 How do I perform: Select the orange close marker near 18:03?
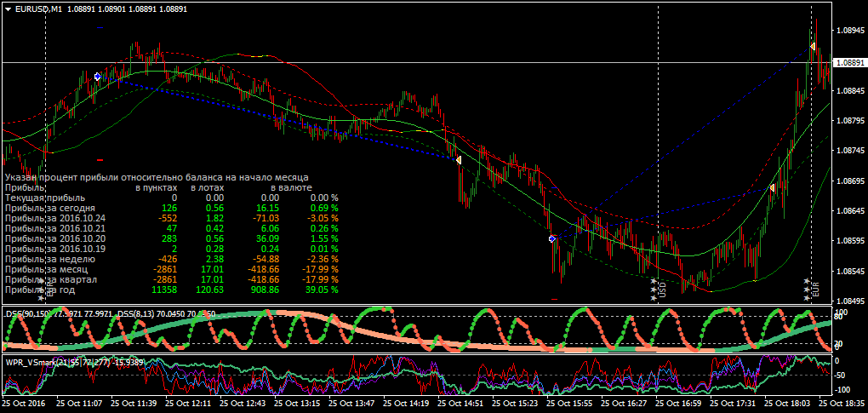771,188
